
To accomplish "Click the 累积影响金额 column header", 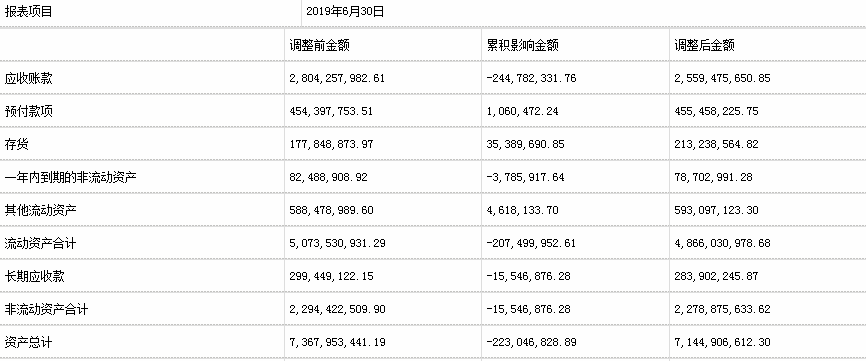I will click(x=522, y=45).
